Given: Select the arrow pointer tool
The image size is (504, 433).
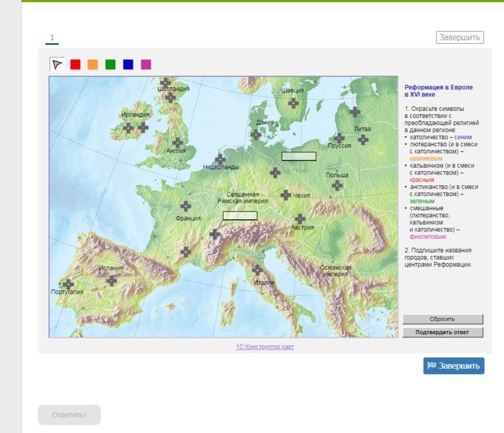Looking at the screenshot, I should click(x=57, y=64).
